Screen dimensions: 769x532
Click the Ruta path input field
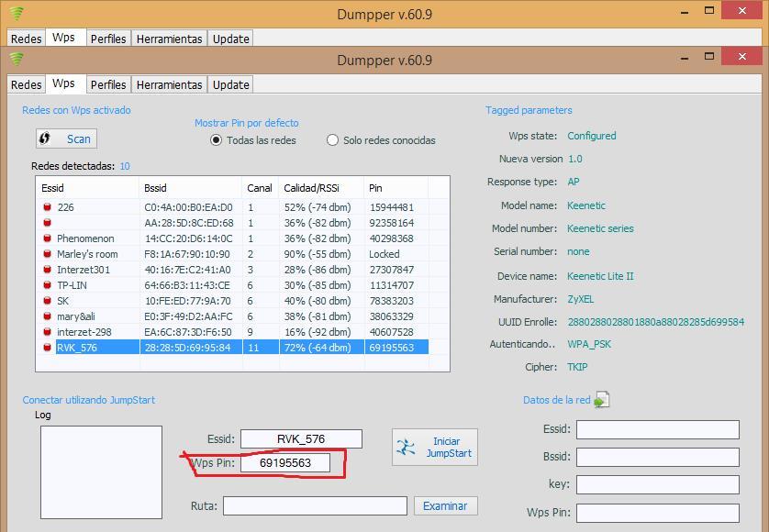tap(315, 505)
